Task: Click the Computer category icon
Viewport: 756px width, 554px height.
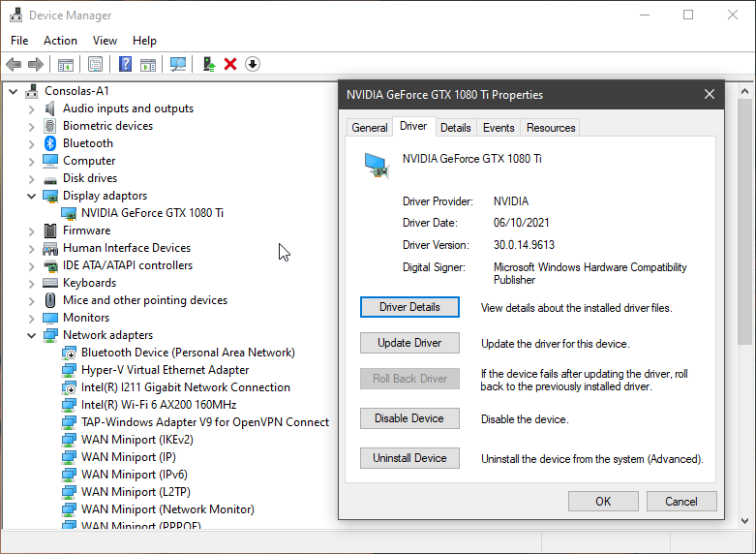Action: [50, 161]
